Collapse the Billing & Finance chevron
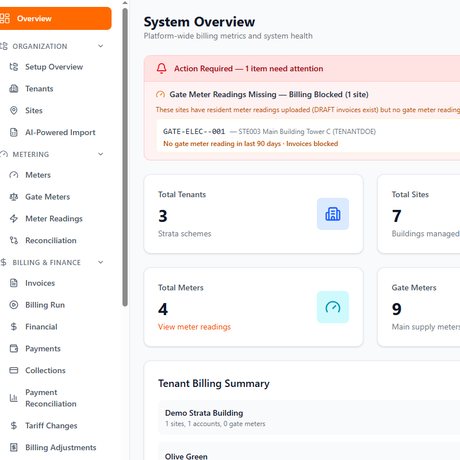This screenshot has width=460, height=460. tap(100, 262)
